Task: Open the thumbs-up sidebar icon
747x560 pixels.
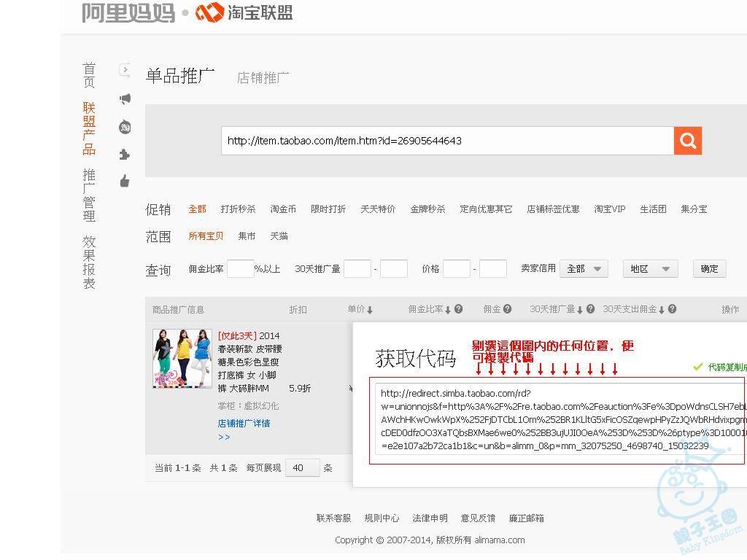Action: coord(124,181)
